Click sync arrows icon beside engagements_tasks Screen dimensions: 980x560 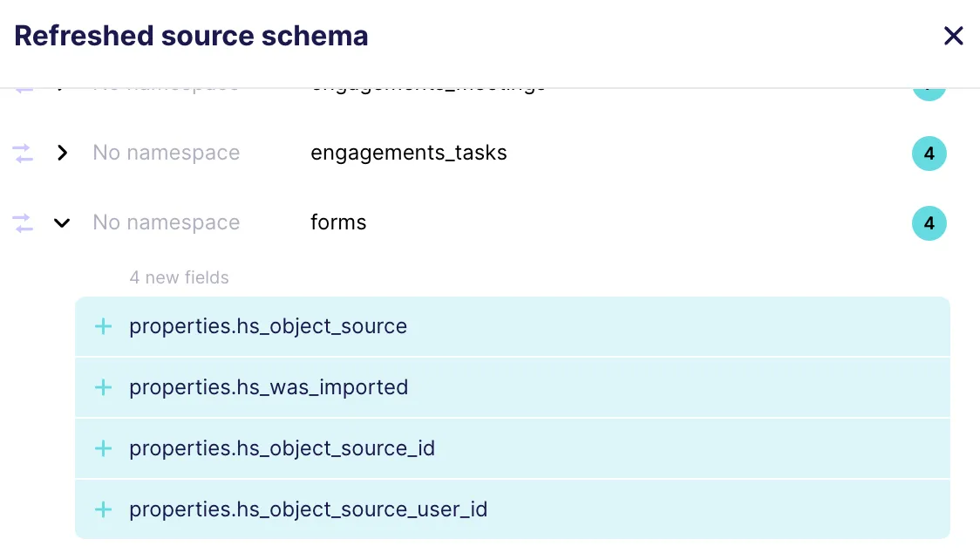click(22, 153)
